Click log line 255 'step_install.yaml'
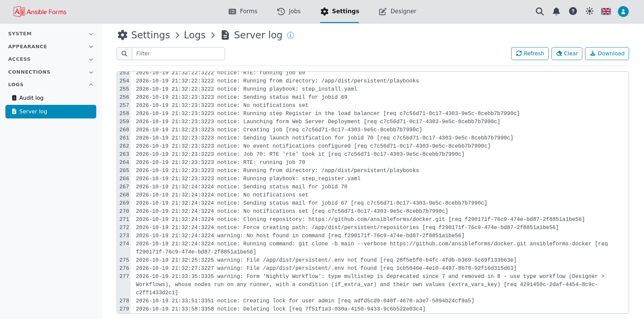This screenshot has width=644, height=319. (246, 89)
